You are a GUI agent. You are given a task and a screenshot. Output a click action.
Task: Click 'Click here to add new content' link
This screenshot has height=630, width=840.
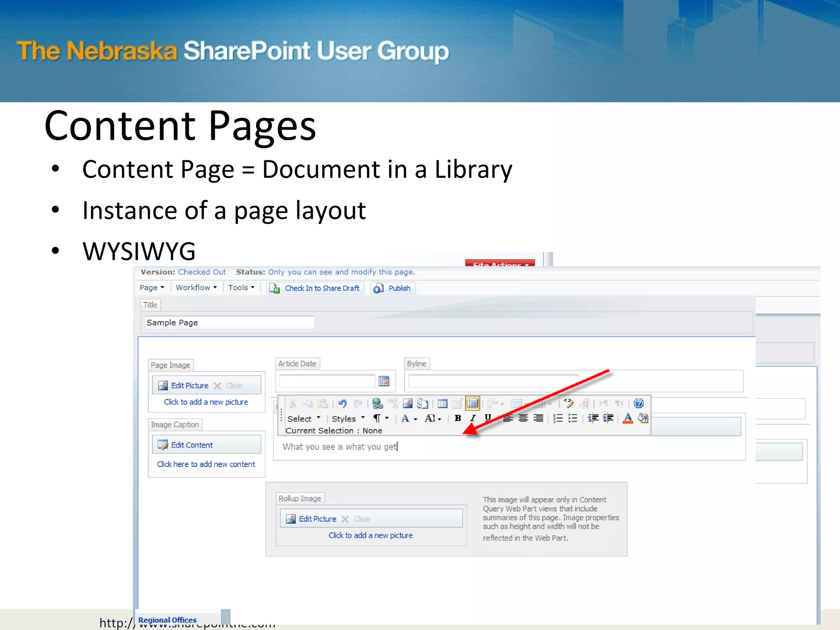point(206,464)
